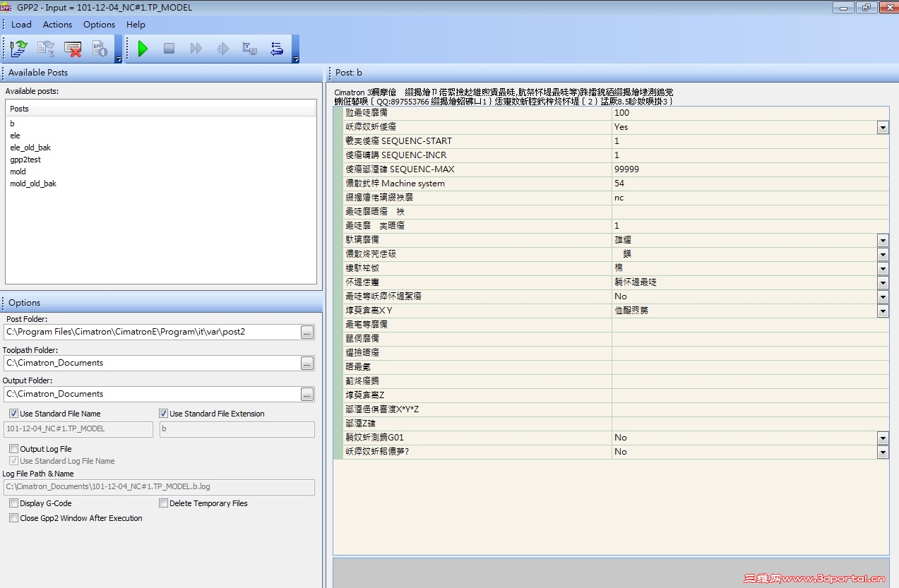Browse for Toolpath Folder with ellipsis button
Viewport: 899px width, 588px height.
[x=307, y=363]
